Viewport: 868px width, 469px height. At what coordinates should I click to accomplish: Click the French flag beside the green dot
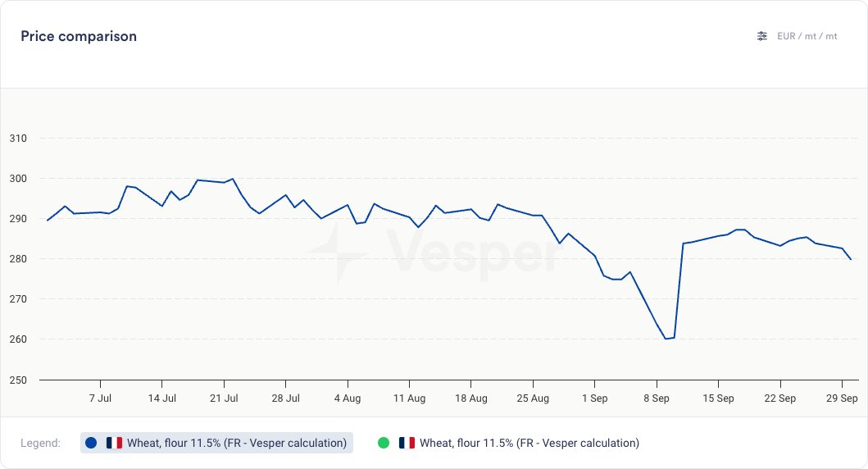click(407, 443)
